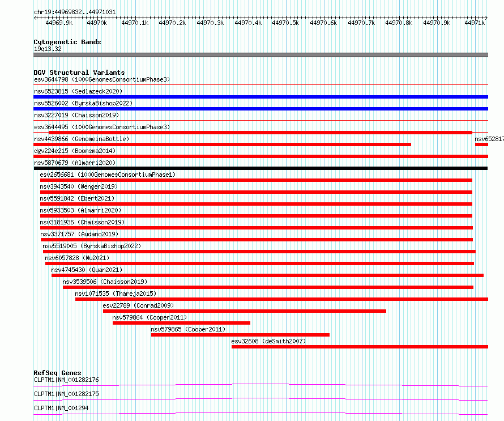Click the chr19:44969832..44971031 coordinate label

pos(75,12)
